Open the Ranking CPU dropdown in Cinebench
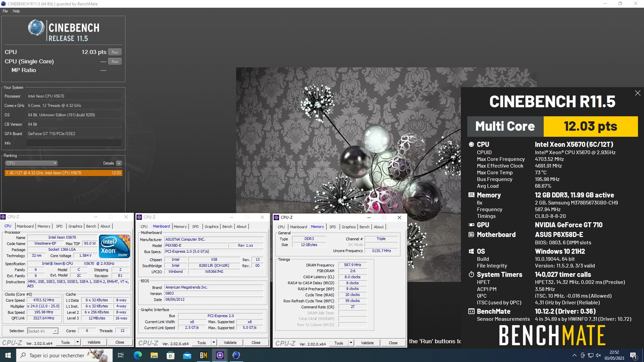644x362 pixels. pyautogui.click(x=31, y=163)
